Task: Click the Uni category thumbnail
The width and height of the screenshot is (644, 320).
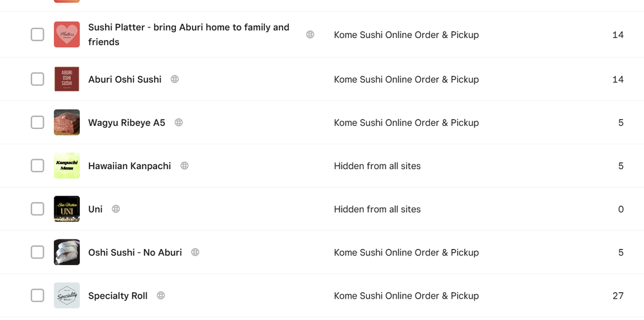Action: tap(67, 209)
